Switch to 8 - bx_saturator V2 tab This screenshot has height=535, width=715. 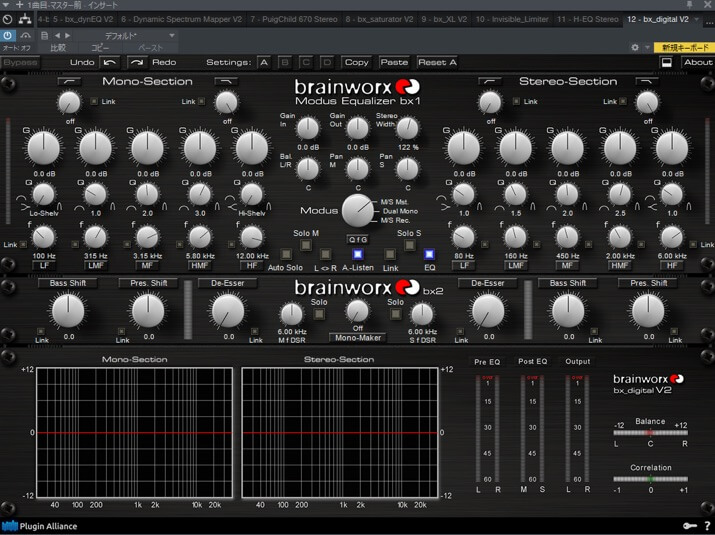click(379, 19)
